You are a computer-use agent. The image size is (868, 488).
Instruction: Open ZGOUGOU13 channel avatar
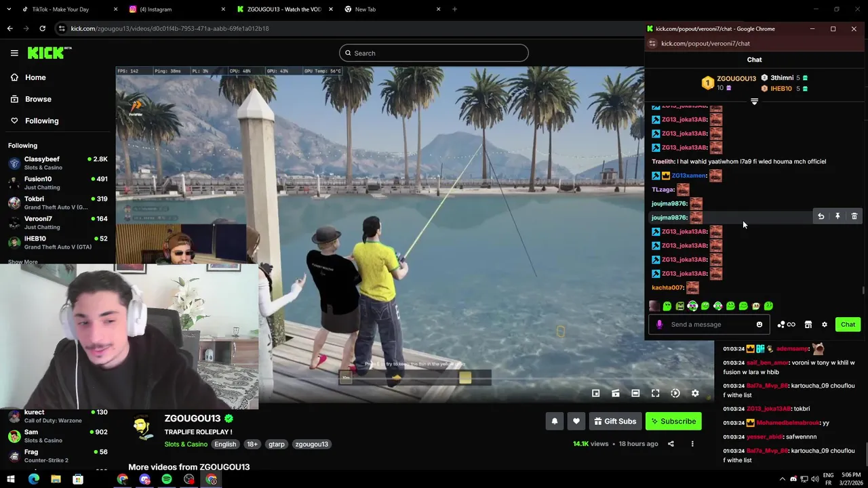coord(142,427)
